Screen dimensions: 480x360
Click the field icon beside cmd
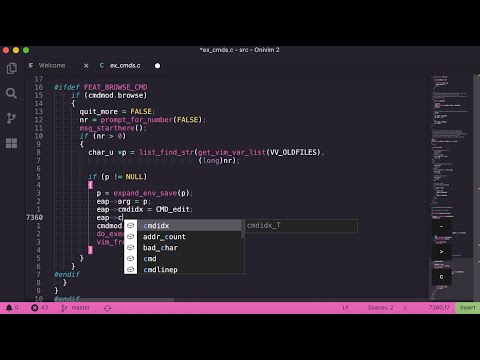131,259
